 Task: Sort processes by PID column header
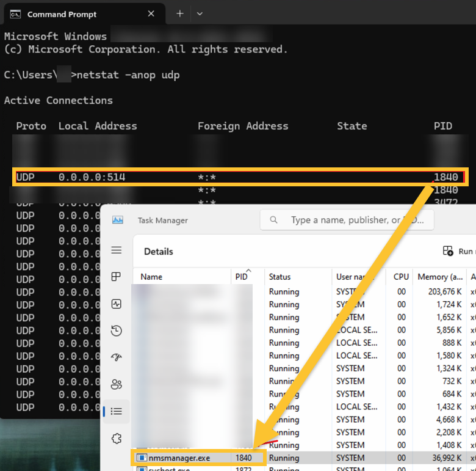point(242,277)
